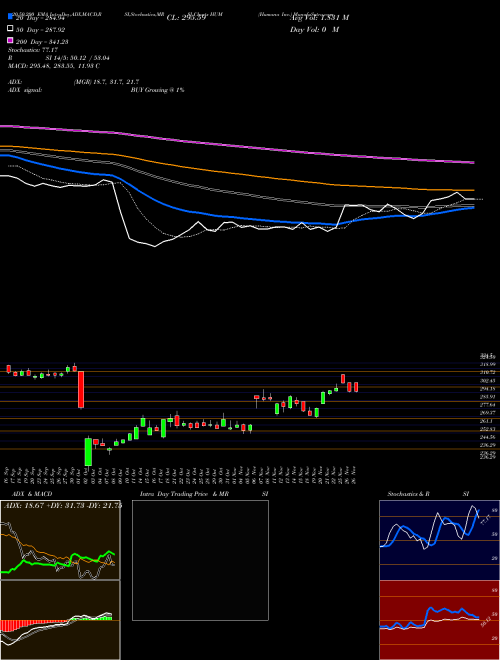Select the 'Stochastics: 77.17' reading
Screen dimensions: 500x660
point(33,50)
